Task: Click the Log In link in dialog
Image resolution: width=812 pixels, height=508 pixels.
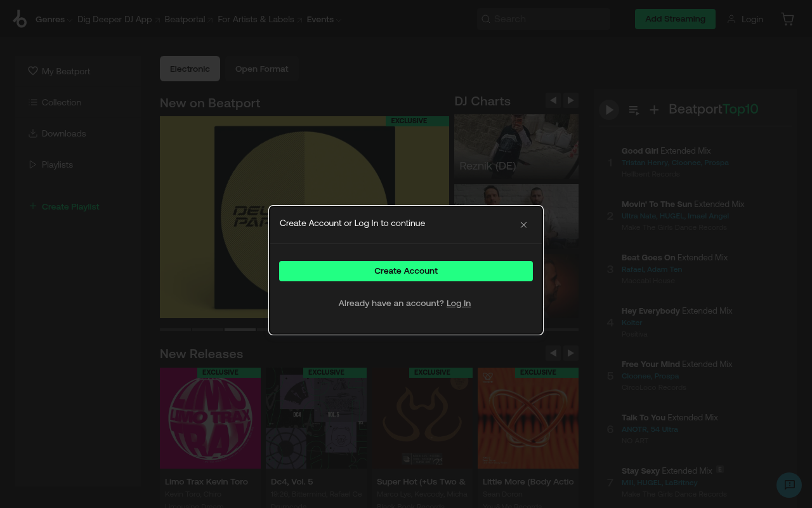Action: 459,304
